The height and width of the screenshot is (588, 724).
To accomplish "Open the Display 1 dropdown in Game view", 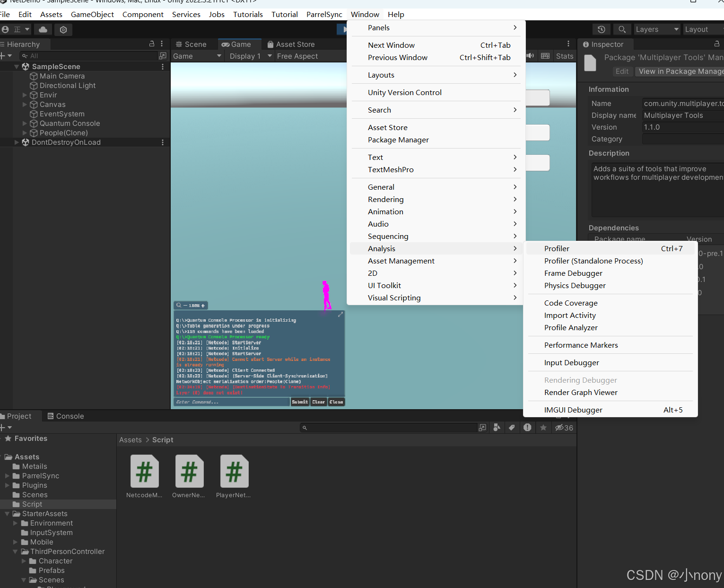I will 249,56.
